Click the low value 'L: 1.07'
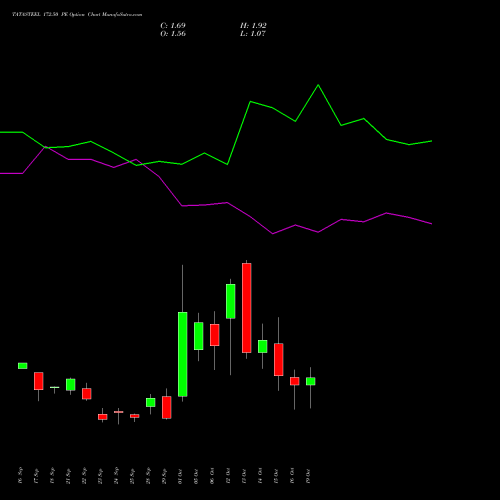This screenshot has height=500, width=500. coord(253,34)
